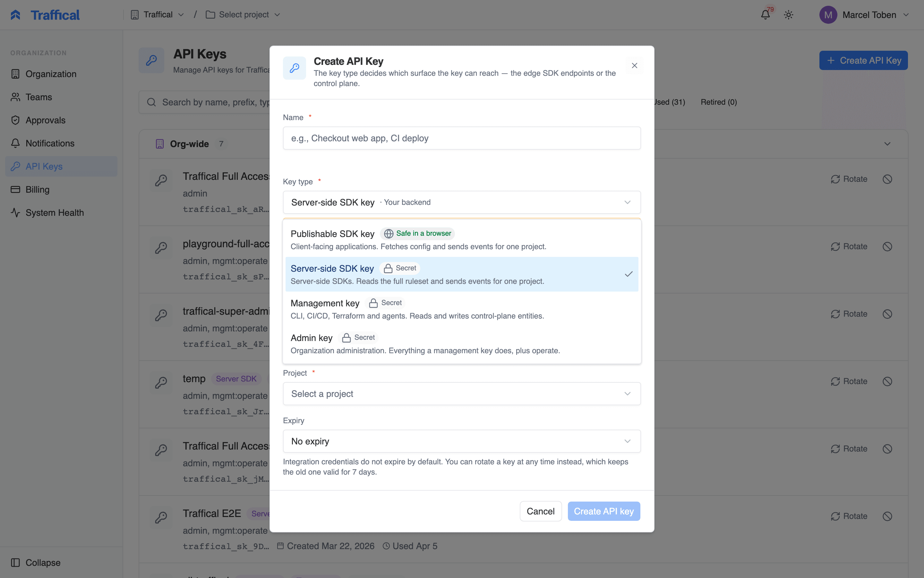Revoke the Traffical E2E key
924x578 pixels.
(887, 516)
